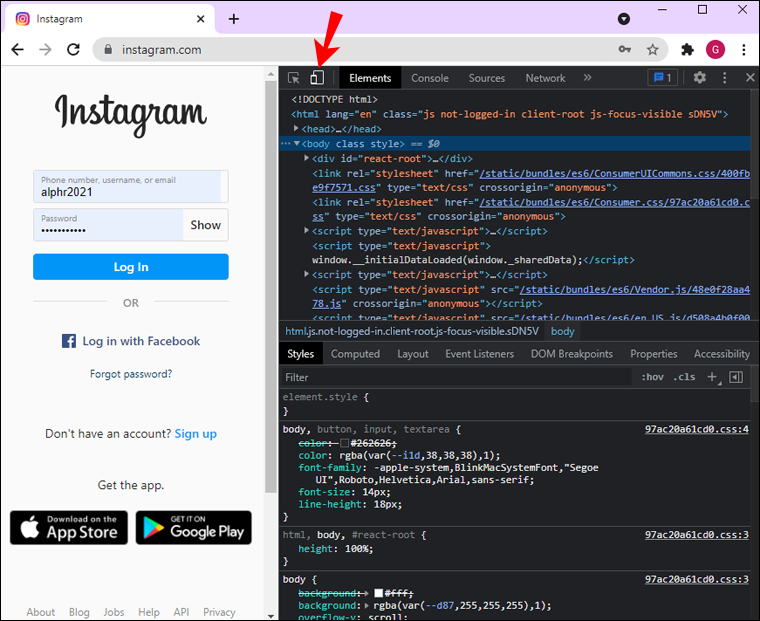Select body in the DOM breadcrumb
The image size is (760, 621).
pyautogui.click(x=562, y=331)
